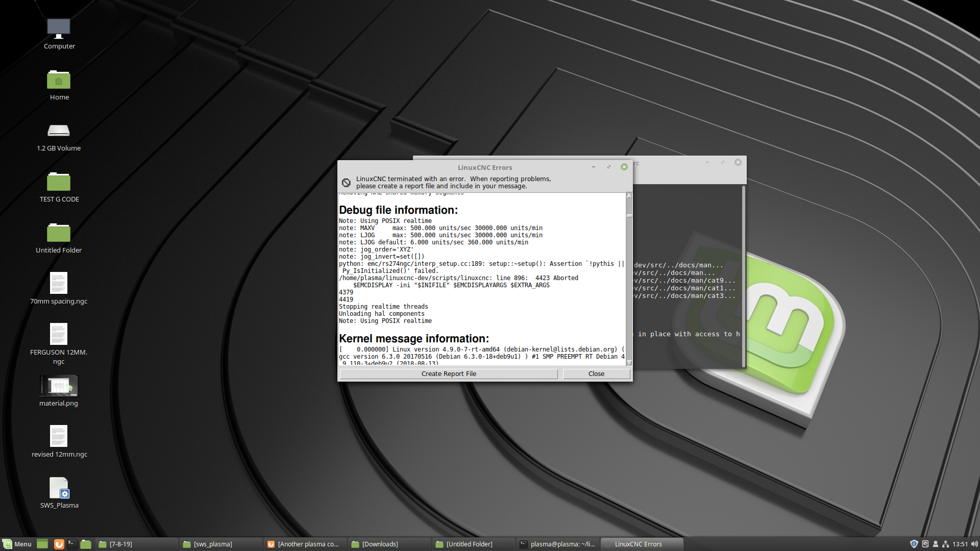
Task: Maximize the background terminal window
Action: point(723,162)
